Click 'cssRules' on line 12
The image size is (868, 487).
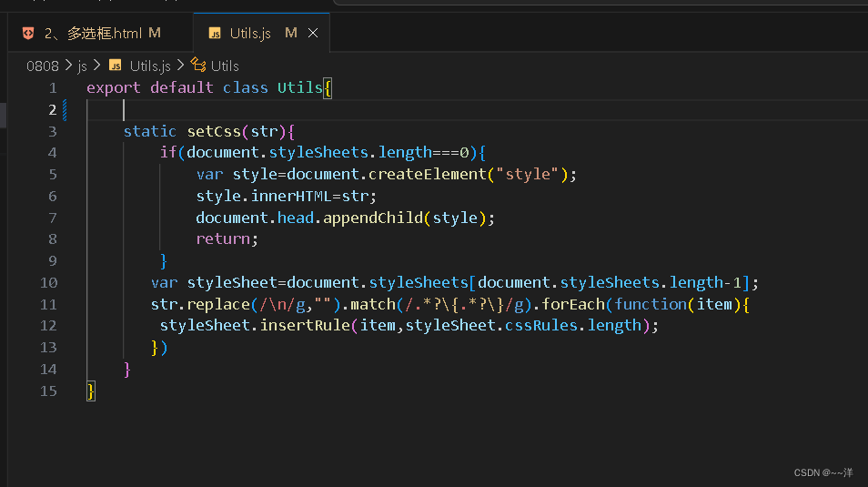540,325
